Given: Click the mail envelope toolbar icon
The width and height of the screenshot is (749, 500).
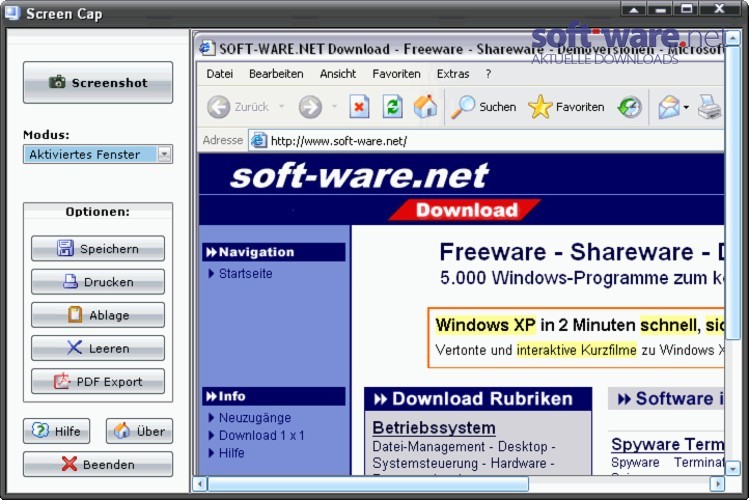Looking at the screenshot, I should [669, 106].
